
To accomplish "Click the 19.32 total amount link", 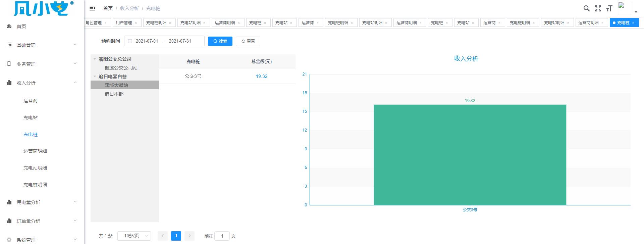I will click(x=262, y=77).
